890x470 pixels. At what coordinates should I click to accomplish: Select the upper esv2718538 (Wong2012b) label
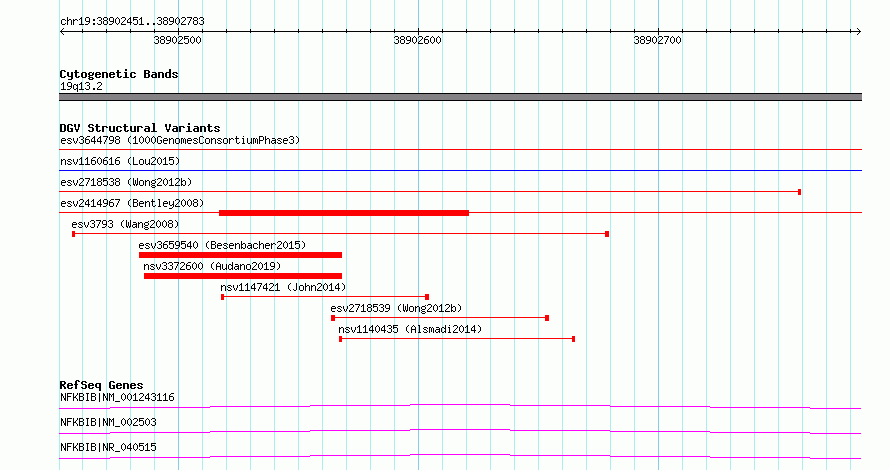coord(126,182)
